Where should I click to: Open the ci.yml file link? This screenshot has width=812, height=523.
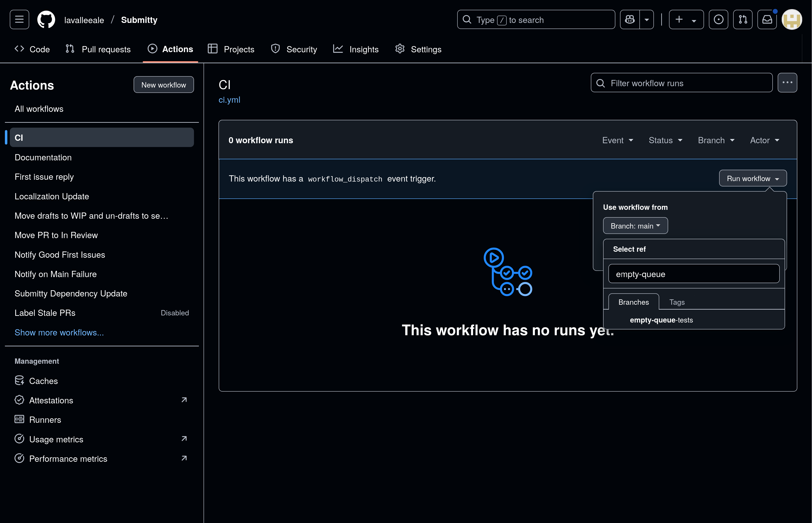[229, 100]
